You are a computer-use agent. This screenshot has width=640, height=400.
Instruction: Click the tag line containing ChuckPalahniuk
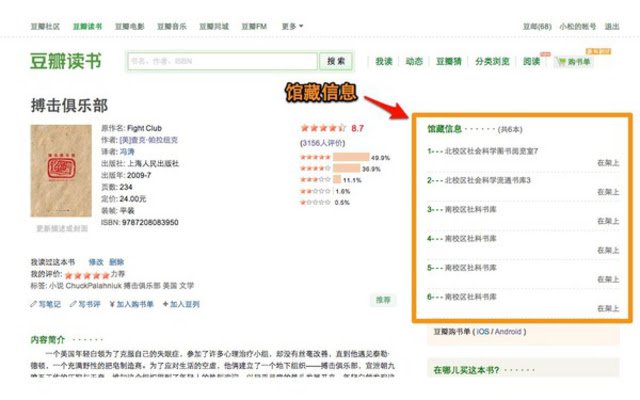coord(112,286)
